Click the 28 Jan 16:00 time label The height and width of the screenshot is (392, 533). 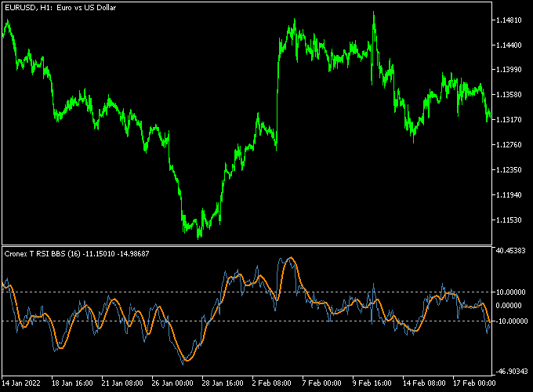[223, 383]
